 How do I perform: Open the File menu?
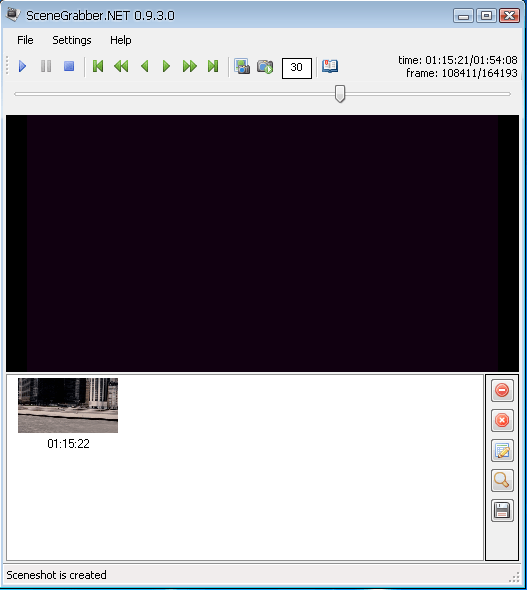25,40
